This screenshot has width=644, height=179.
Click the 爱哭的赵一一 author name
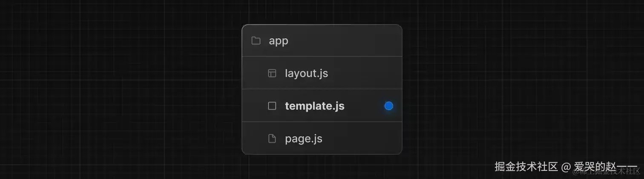pos(605,166)
